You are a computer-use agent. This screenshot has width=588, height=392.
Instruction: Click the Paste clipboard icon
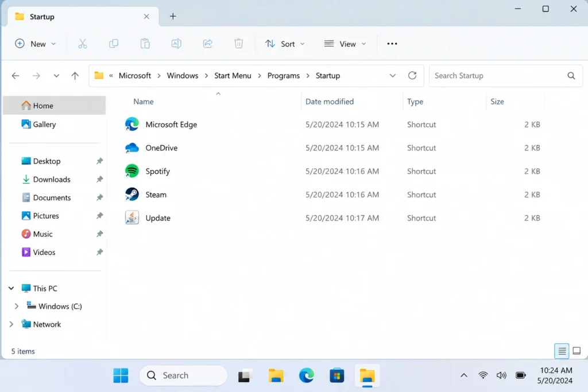145,44
